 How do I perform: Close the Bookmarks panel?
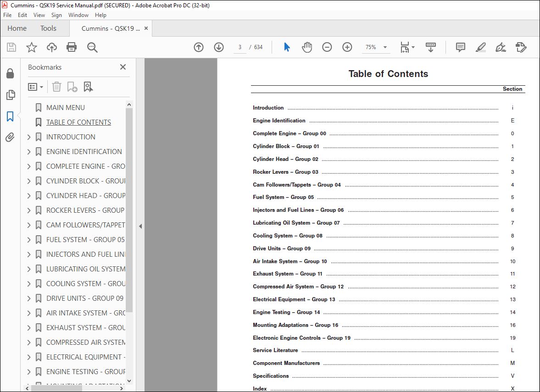pos(123,67)
